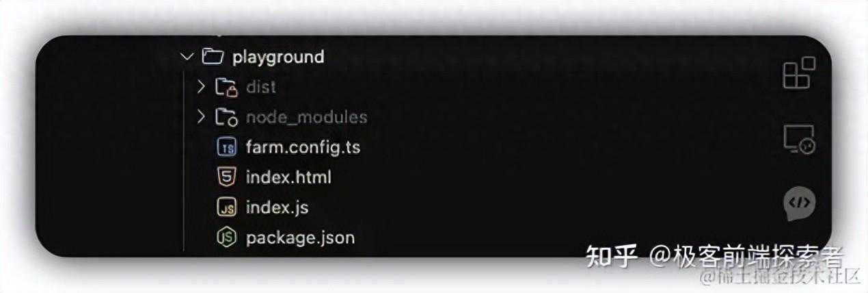Expand the node_modules folder chevron
Viewport: 868px width, 293px height.
[201, 117]
